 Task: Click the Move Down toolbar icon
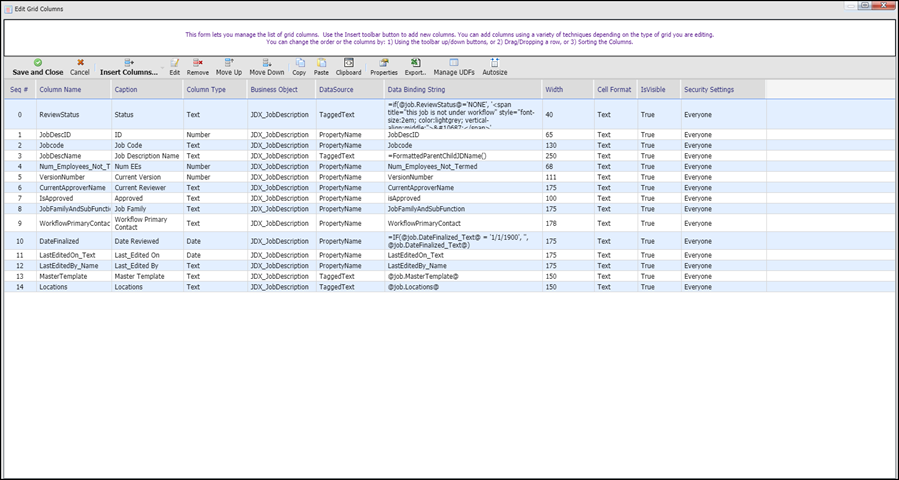[267, 63]
